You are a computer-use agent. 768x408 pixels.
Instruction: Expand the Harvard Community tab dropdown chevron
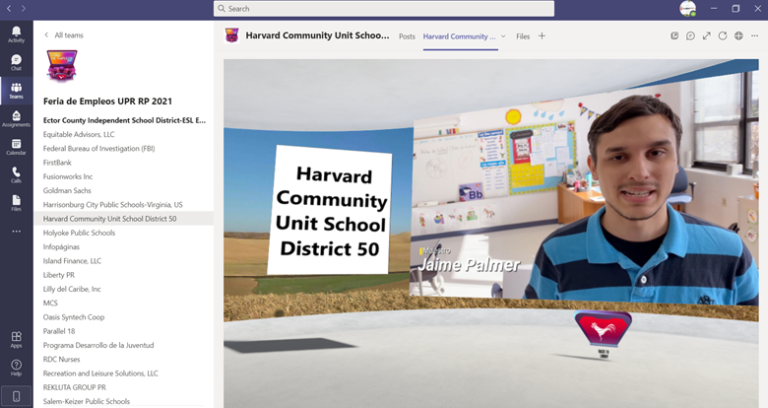(x=503, y=36)
